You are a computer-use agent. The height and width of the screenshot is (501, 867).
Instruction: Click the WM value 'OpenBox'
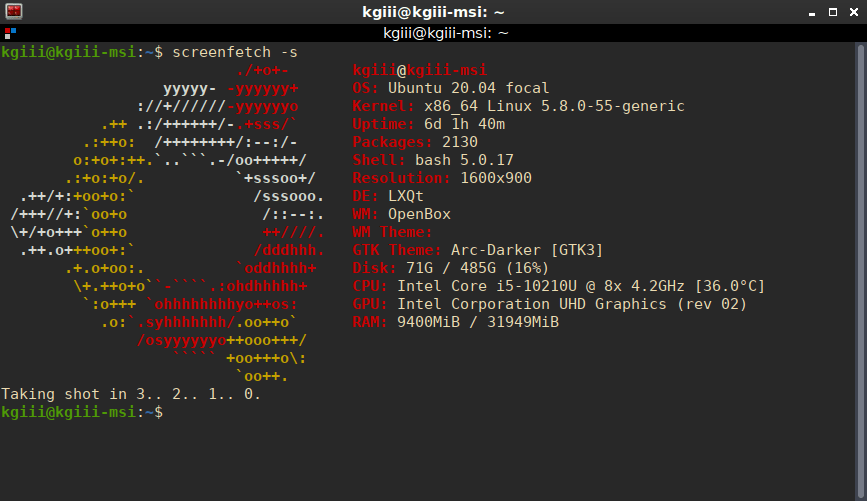pos(419,214)
